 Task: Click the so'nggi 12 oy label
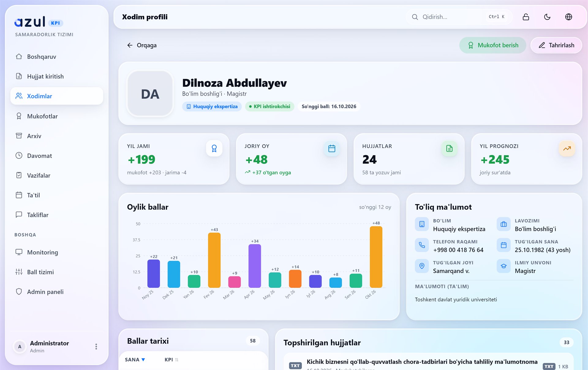(375, 207)
